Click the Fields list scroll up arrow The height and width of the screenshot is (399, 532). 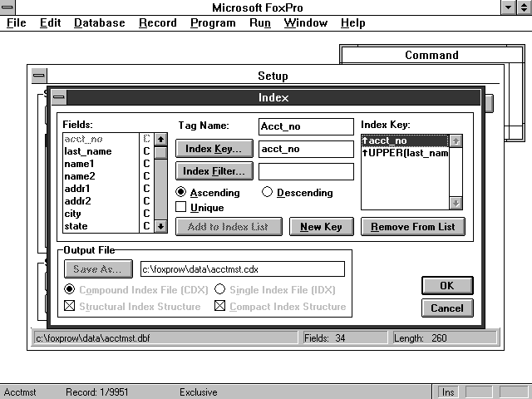(161, 140)
